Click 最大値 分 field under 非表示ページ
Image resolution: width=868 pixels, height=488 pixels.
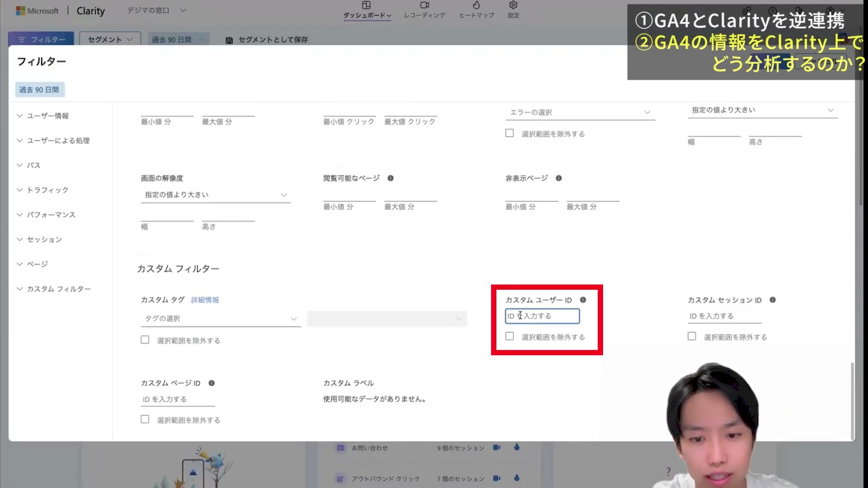pos(593,197)
